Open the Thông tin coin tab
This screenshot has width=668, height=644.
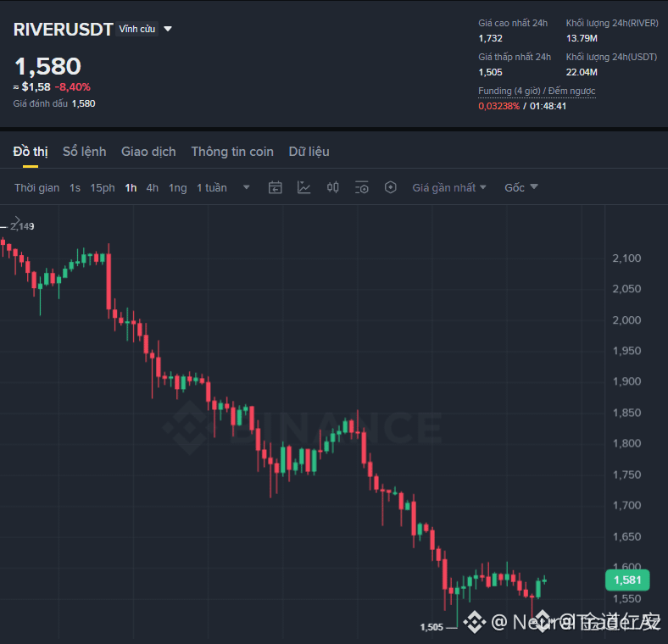pos(232,152)
